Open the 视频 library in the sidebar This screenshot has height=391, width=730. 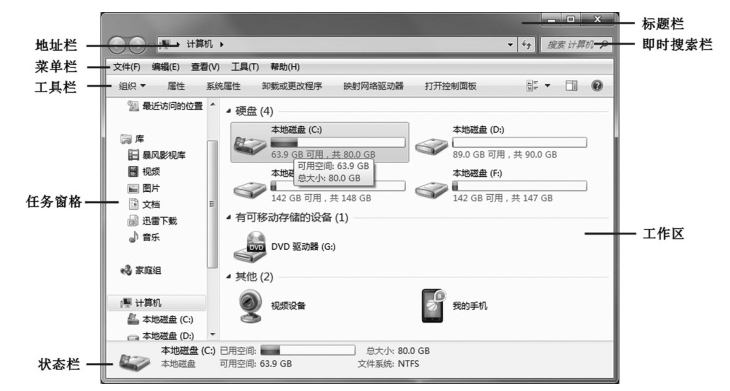[144, 171]
